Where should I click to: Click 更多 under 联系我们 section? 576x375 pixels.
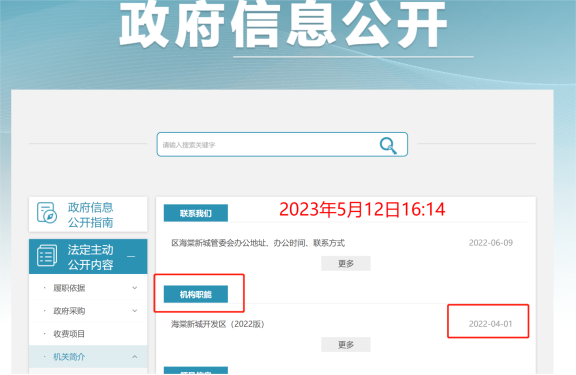pyautogui.click(x=346, y=264)
